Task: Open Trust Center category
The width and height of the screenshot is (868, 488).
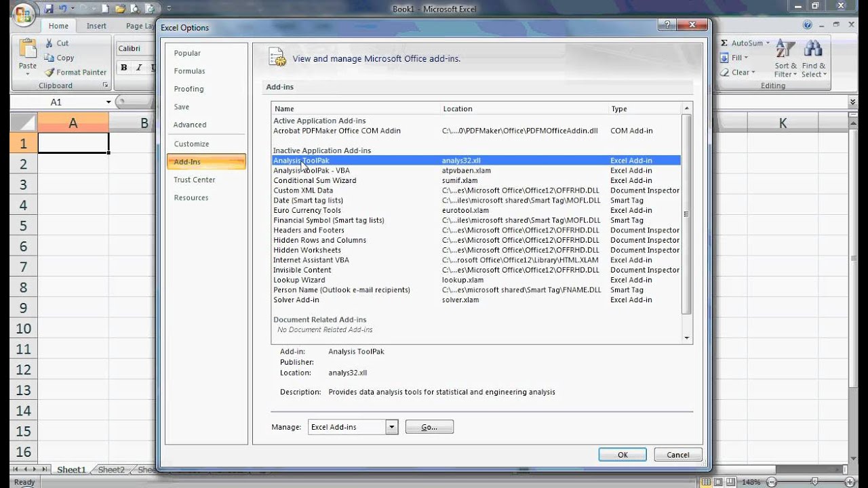Action: pos(195,180)
